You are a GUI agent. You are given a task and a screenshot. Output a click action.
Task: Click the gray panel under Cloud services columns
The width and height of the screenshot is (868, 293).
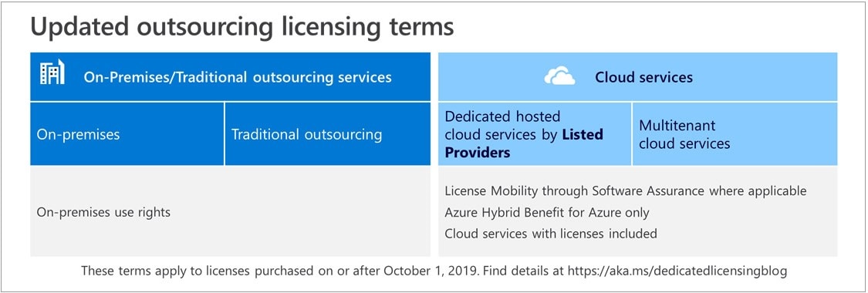tap(638, 211)
